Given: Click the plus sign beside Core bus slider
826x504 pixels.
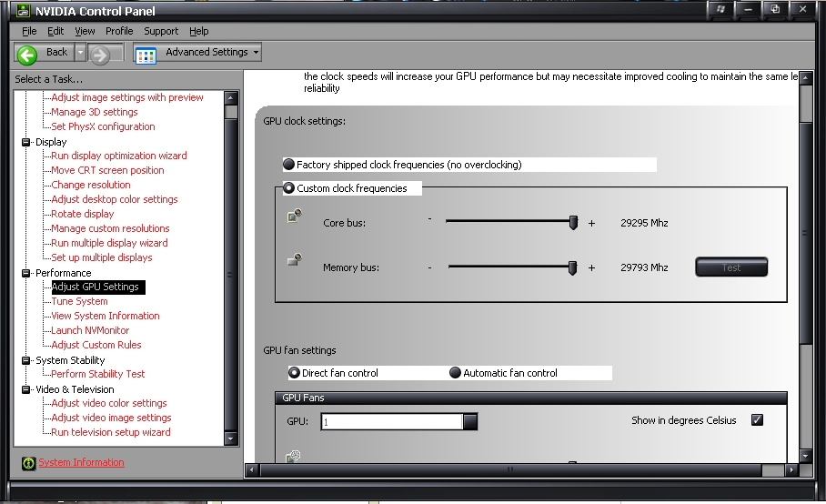Looking at the screenshot, I should [x=591, y=222].
